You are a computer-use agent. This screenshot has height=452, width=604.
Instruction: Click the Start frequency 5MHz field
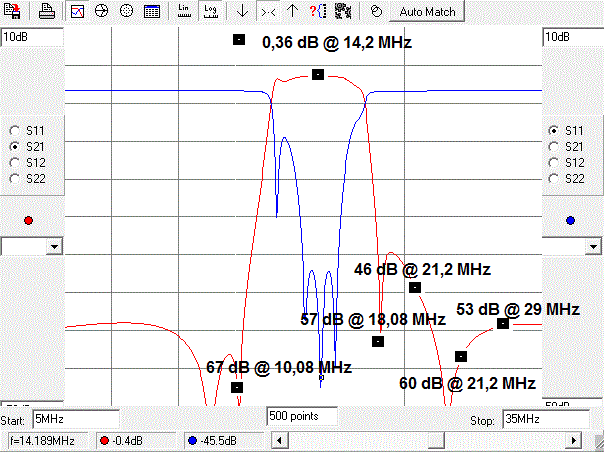(75, 419)
